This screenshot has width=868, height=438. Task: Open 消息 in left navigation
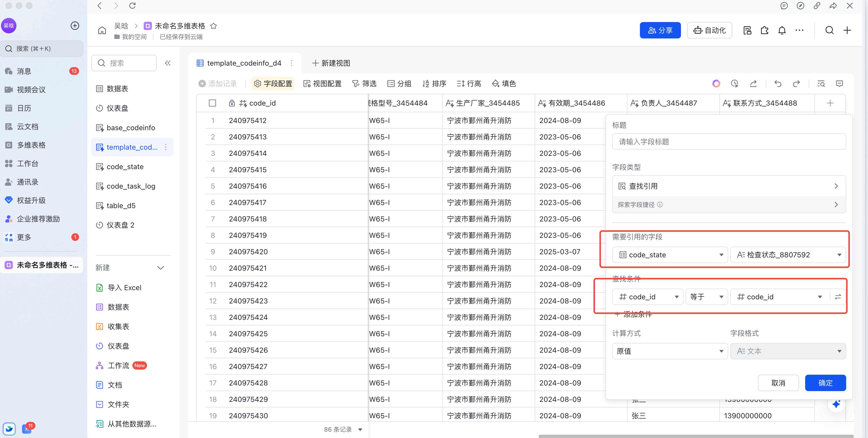(x=42, y=71)
